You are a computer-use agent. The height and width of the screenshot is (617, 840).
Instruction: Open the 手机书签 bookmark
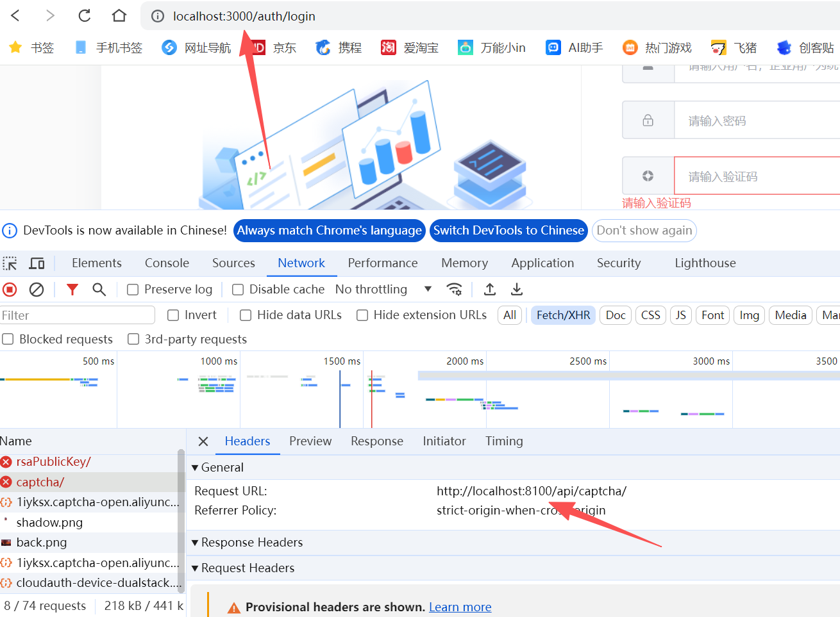108,47
